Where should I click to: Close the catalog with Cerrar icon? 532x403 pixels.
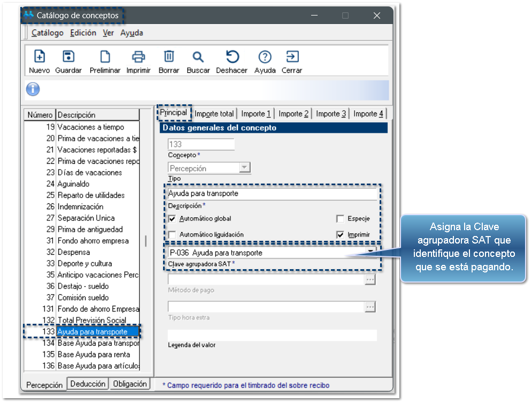click(292, 57)
